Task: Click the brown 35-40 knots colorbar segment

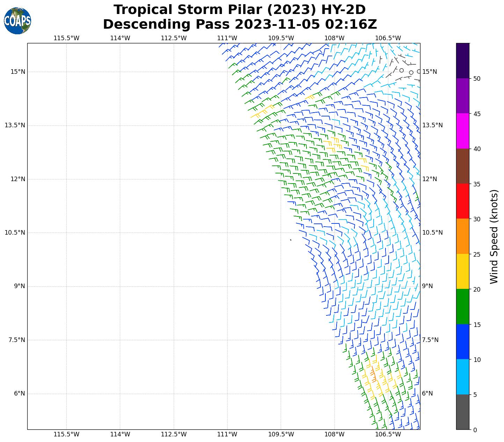Action: tap(463, 166)
